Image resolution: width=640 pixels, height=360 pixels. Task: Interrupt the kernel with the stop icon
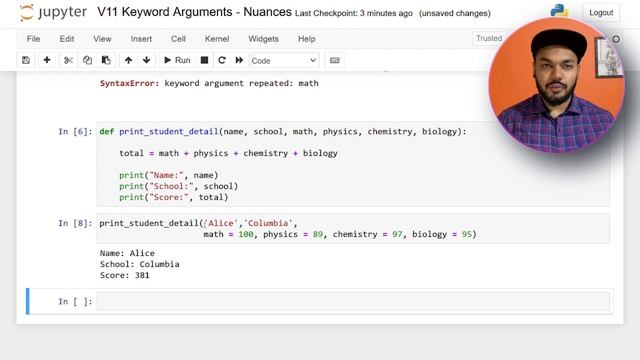click(x=204, y=60)
